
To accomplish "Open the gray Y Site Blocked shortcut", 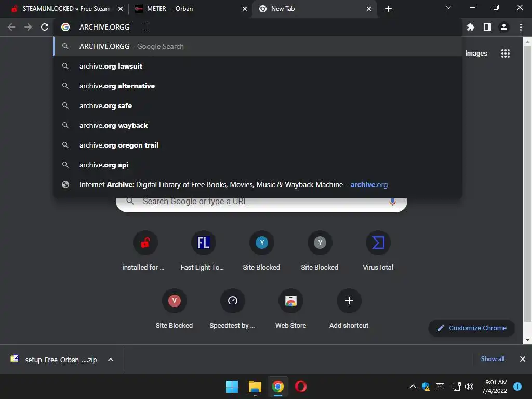I will click(320, 251).
